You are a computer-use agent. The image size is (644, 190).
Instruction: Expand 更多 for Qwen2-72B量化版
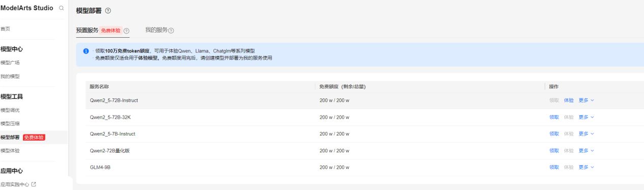point(586,151)
